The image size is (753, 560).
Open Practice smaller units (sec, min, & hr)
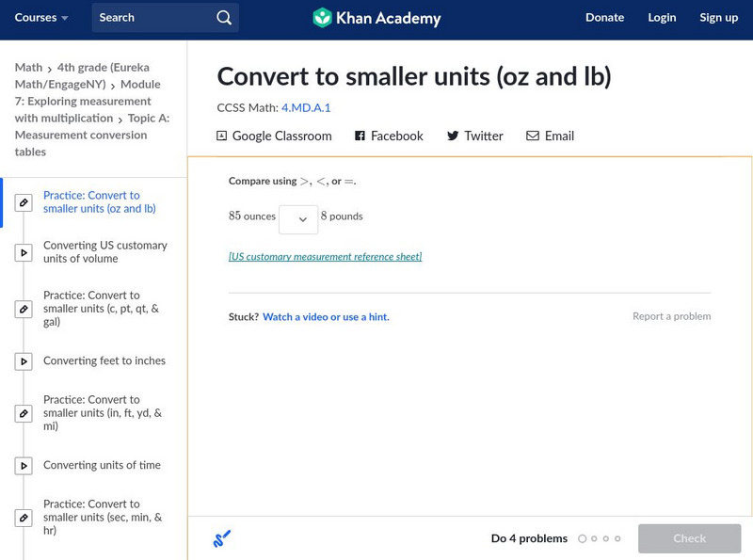click(103, 518)
